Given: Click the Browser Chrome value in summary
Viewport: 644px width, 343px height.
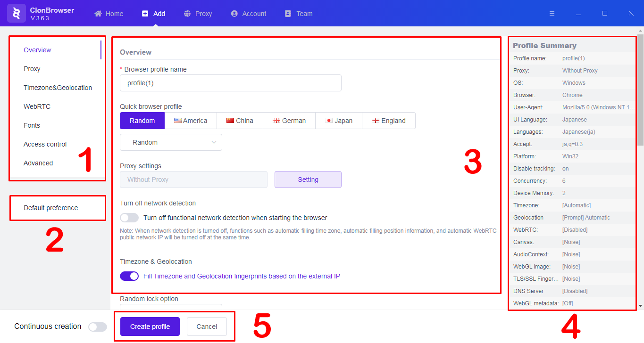Looking at the screenshot, I should [x=572, y=95].
